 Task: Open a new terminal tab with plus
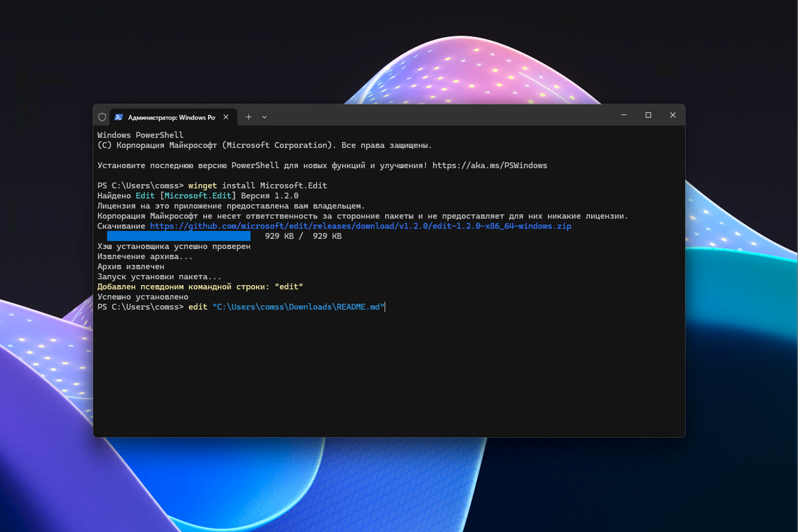(248, 117)
